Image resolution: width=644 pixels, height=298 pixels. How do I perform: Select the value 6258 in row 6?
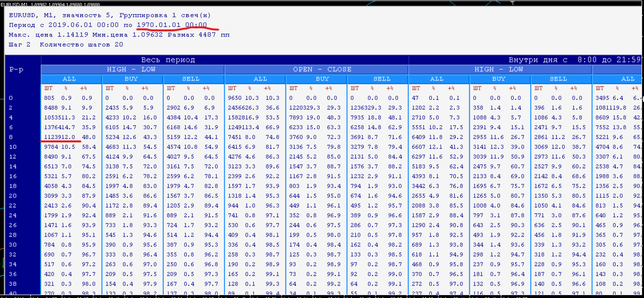[x=357, y=128]
